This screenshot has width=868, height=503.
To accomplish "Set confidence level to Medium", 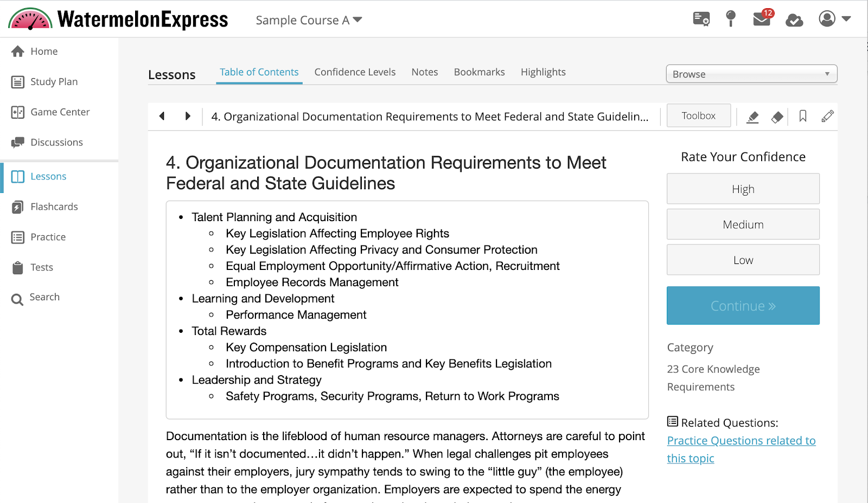I will pyautogui.click(x=743, y=224).
